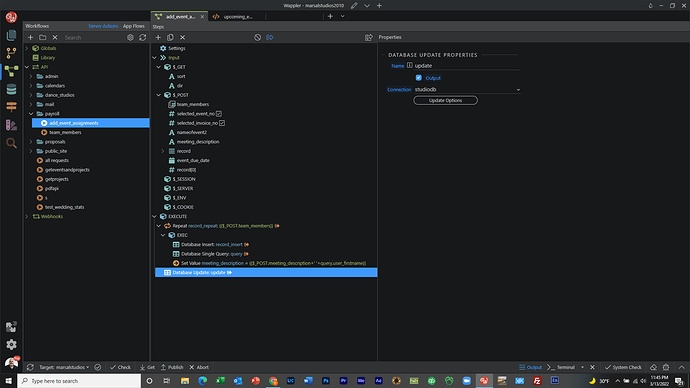Viewport: 690px width, 388px height.
Task: Expand the Webhooks node
Action: 27,216
